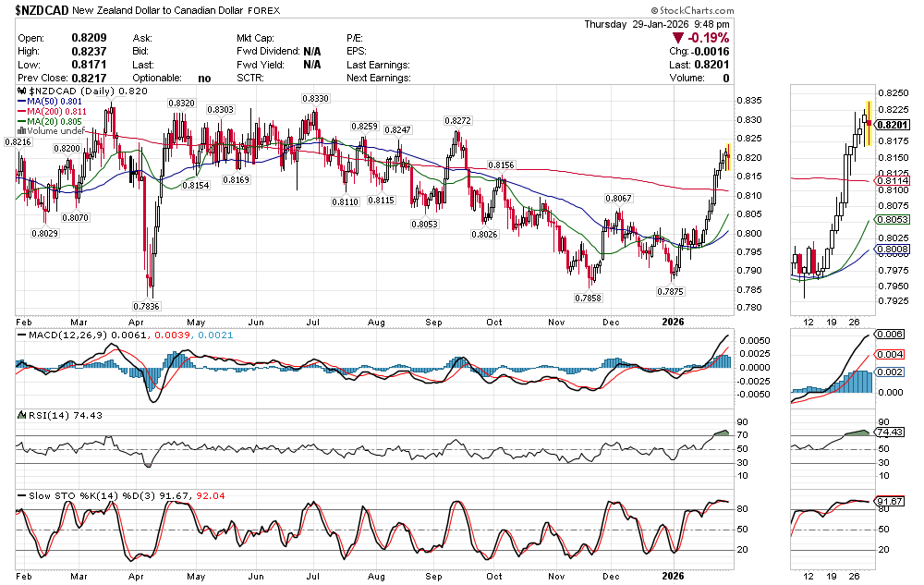Click the icon before RSI(14) label
924x585 pixels.
[23, 415]
